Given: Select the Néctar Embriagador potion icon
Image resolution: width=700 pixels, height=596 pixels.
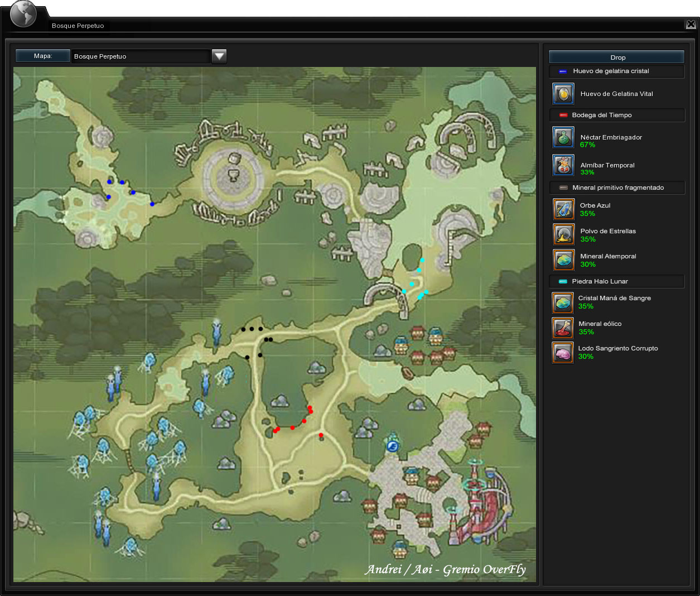Looking at the screenshot, I should 563,137.
